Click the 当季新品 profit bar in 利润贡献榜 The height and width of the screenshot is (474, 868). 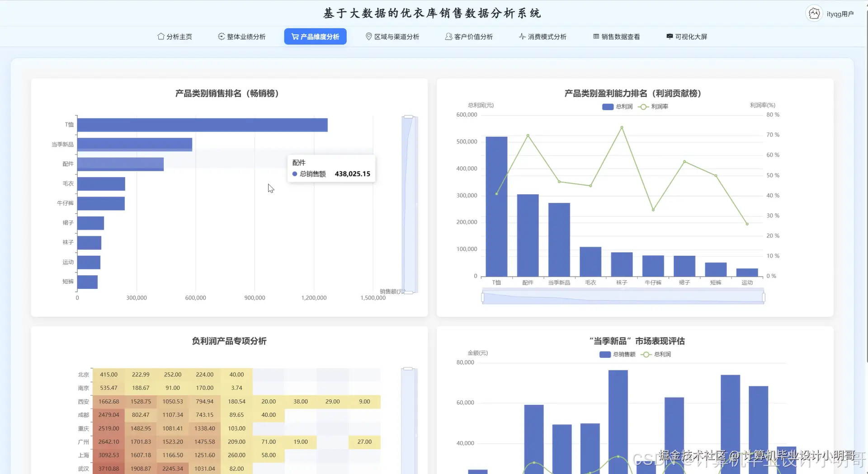(559, 239)
